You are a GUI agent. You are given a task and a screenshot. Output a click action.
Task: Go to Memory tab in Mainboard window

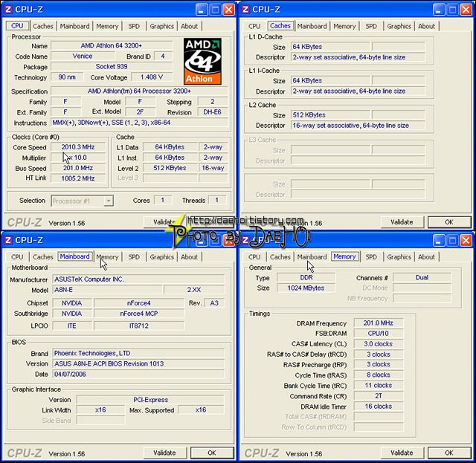(x=107, y=257)
